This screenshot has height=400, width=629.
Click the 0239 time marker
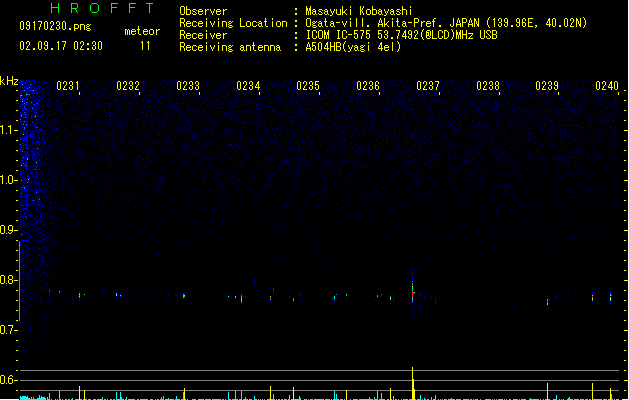(547, 86)
